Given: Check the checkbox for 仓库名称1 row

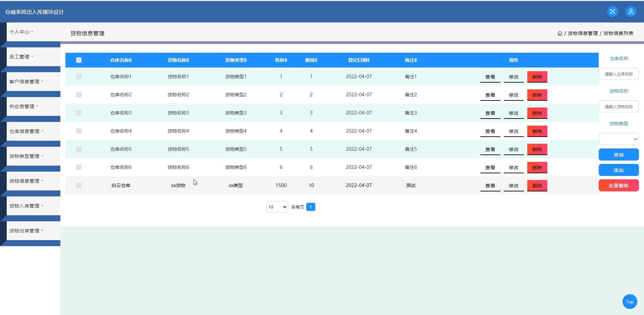Looking at the screenshot, I should click(79, 77).
